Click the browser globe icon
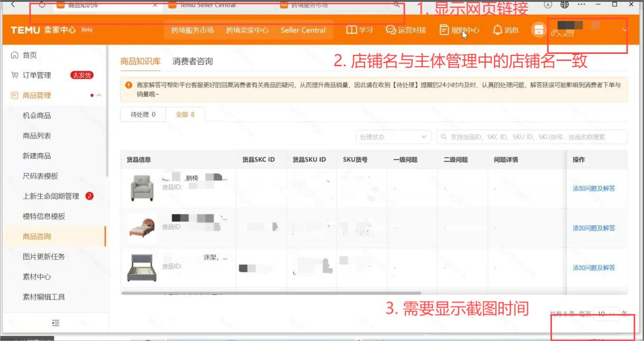This screenshot has width=644, height=341. 565,5
